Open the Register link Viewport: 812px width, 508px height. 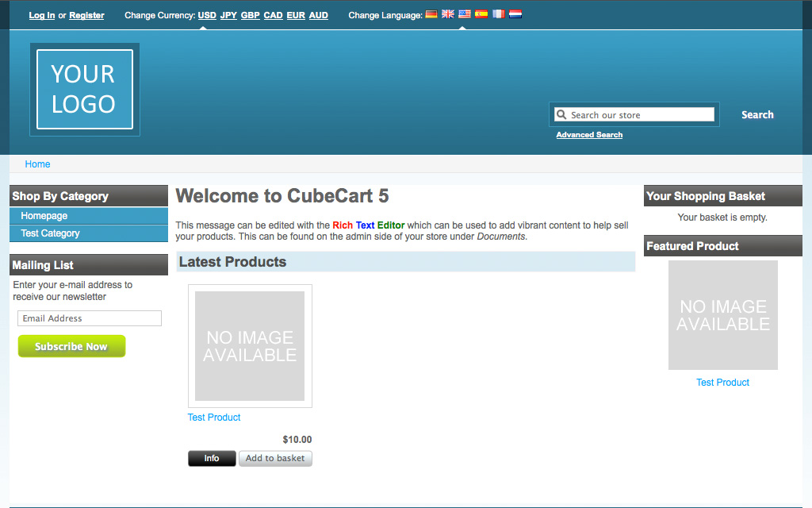tap(86, 15)
